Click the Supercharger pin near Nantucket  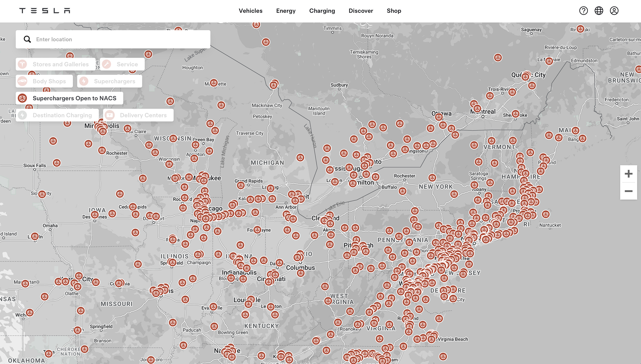coord(546,214)
